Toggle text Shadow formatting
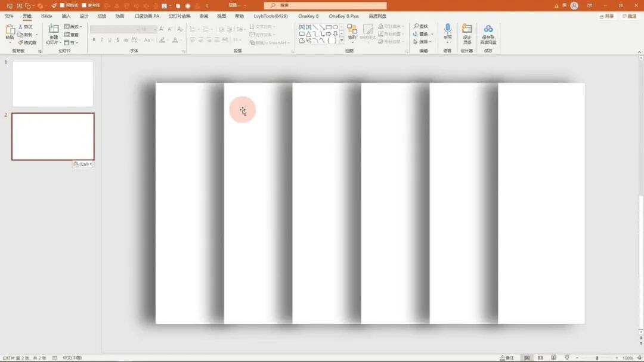 pos(117,40)
